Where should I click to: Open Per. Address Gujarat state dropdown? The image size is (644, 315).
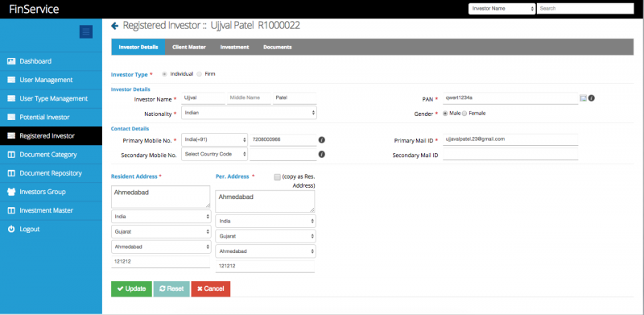[x=266, y=236]
